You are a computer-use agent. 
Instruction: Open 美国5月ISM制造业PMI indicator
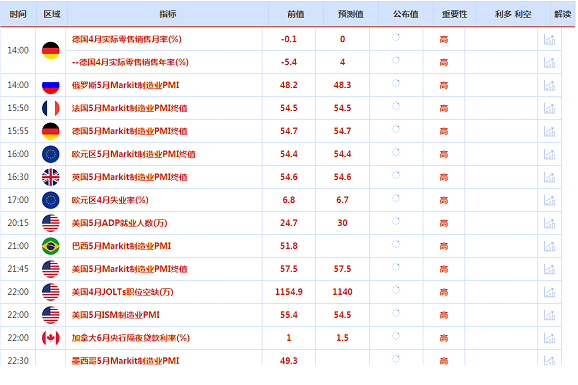115,315
